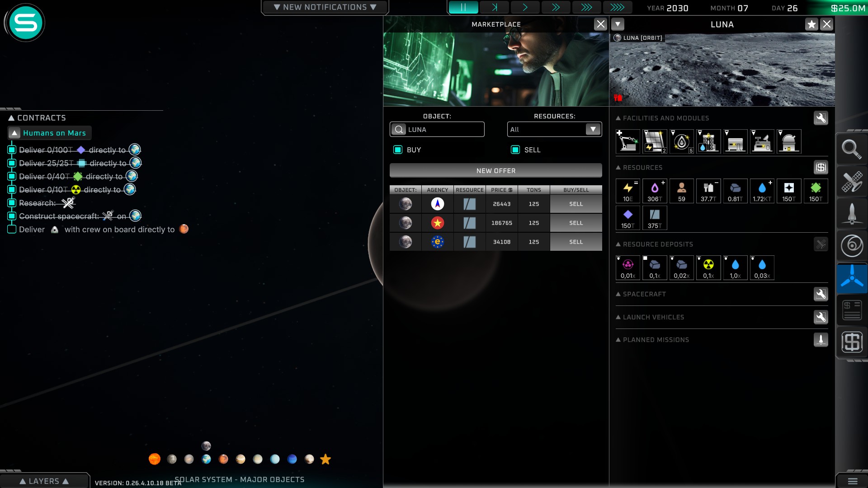This screenshot has width=868, height=488.
Task: Click the NEW OFFER button
Action: 495,171
